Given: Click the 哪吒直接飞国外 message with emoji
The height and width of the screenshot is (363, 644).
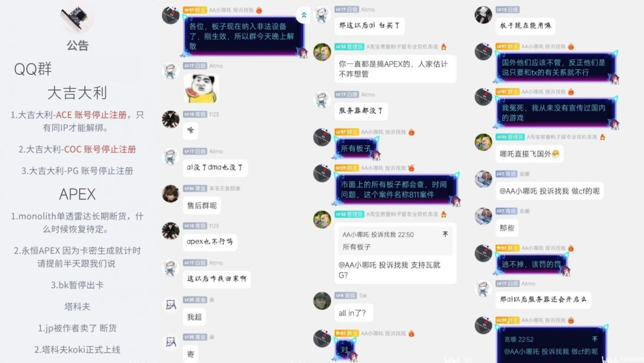Looking at the screenshot, I should click(x=530, y=154).
